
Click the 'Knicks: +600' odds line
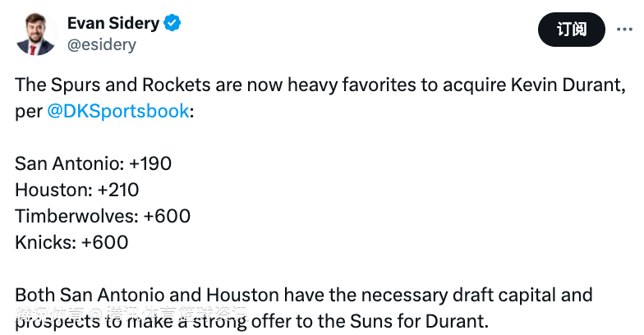click(71, 243)
